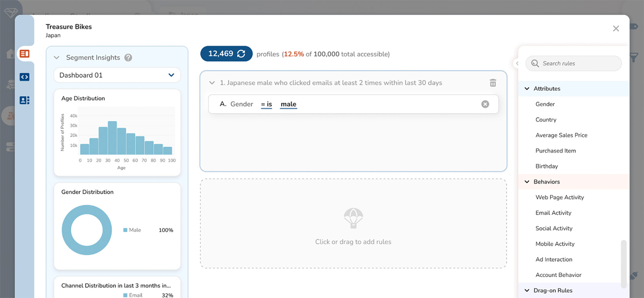Viewport: 644px width, 298px height.
Task: Select the Purchased Item attribute
Action: (x=555, y=151)
